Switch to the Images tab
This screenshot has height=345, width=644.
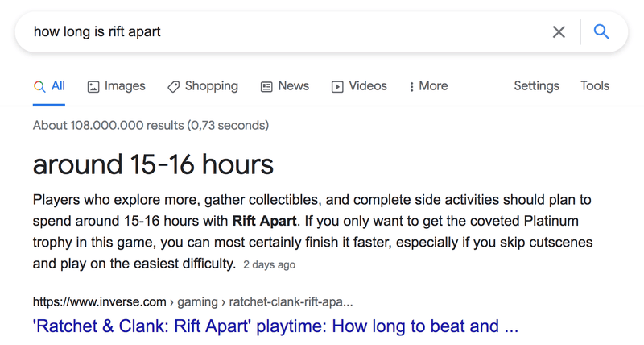125,86
